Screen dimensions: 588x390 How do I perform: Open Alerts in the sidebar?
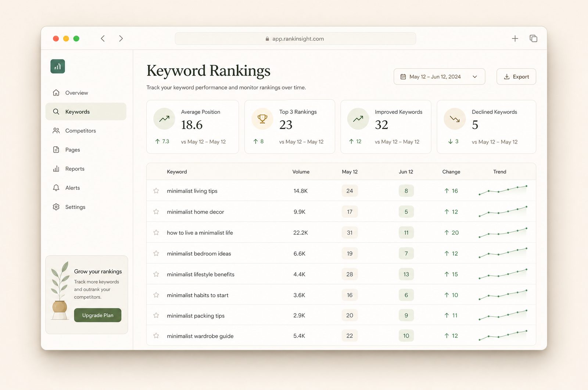[86, 188]
